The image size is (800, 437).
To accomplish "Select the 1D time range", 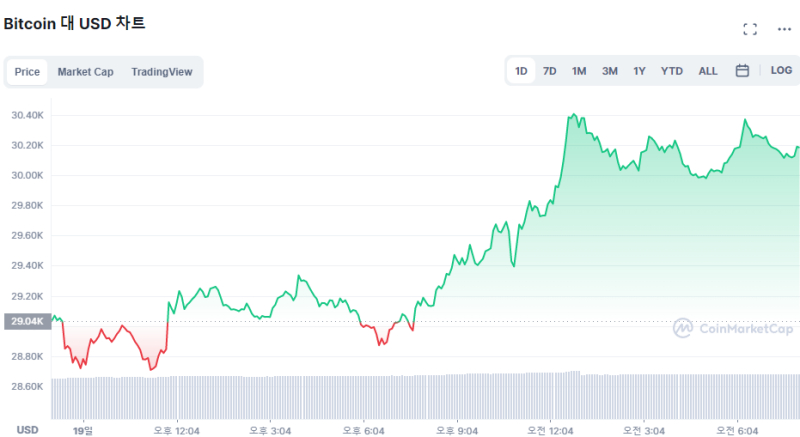I will click(x=521, y=71).
